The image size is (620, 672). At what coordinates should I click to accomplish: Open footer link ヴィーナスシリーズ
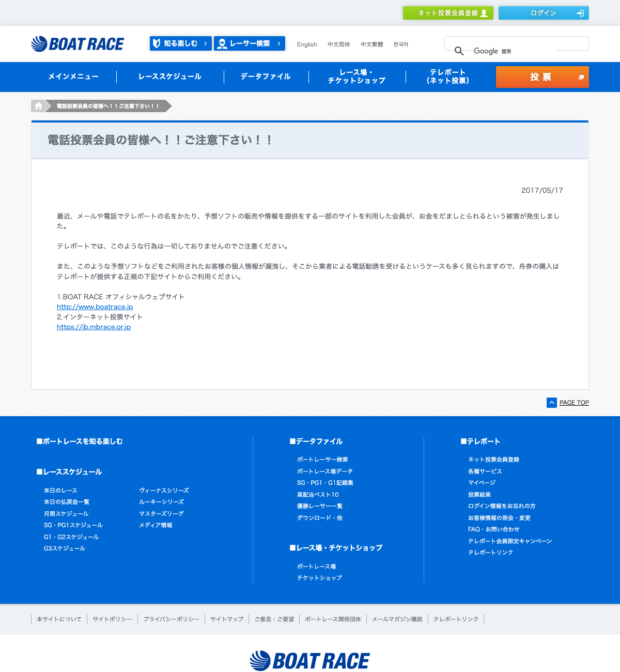tap(164, 491)
